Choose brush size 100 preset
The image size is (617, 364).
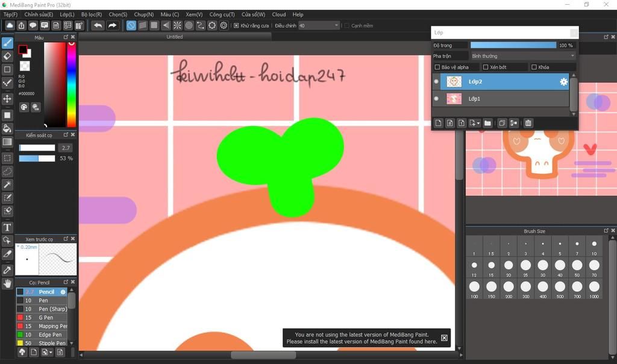pos(474,289)
